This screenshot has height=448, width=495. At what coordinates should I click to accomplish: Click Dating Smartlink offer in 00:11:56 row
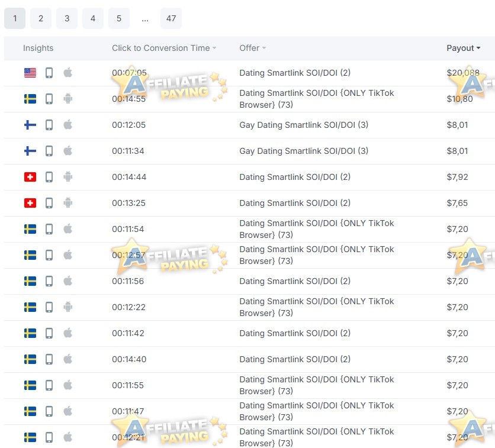coord(295,281)
